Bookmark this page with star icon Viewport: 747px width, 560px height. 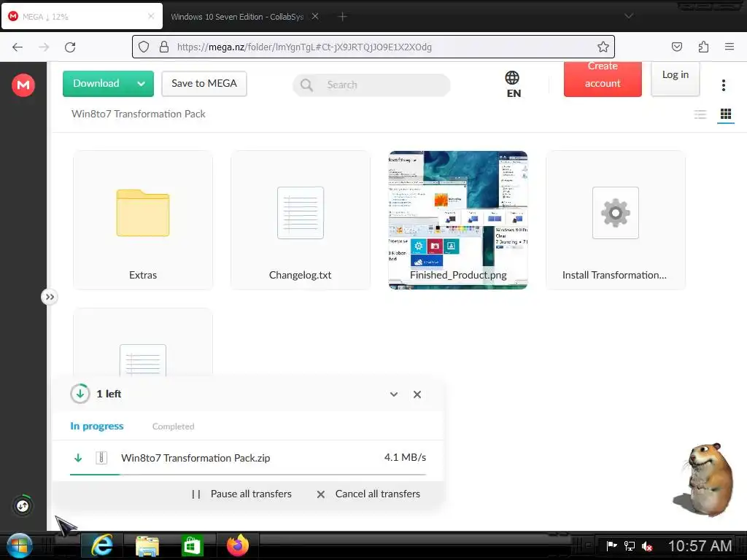(x=603, y=47)
